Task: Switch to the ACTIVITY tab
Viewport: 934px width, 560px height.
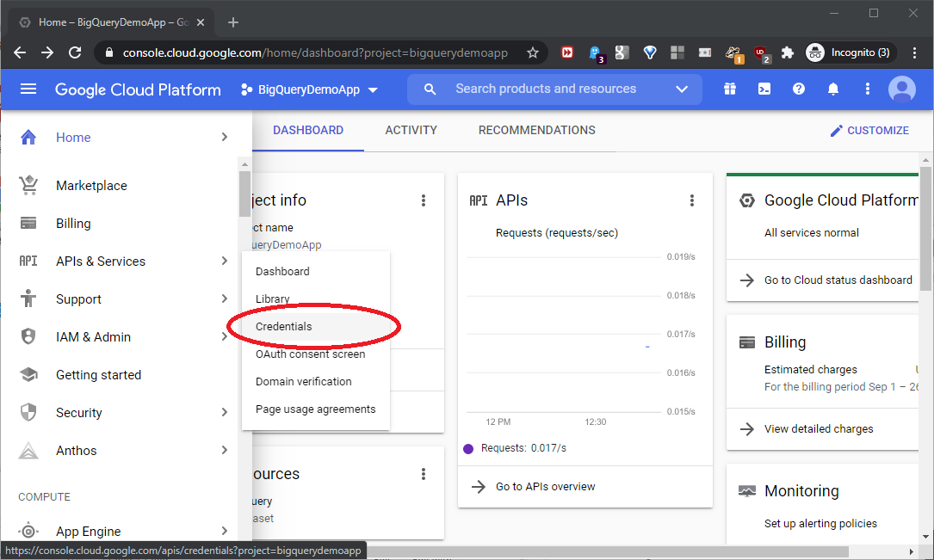Action: (x=411, y=131)
